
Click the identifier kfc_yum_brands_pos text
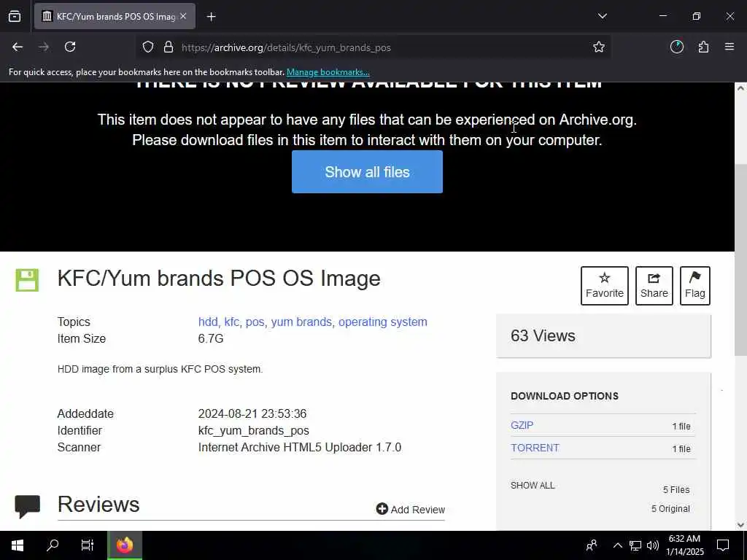click(253, 430)
